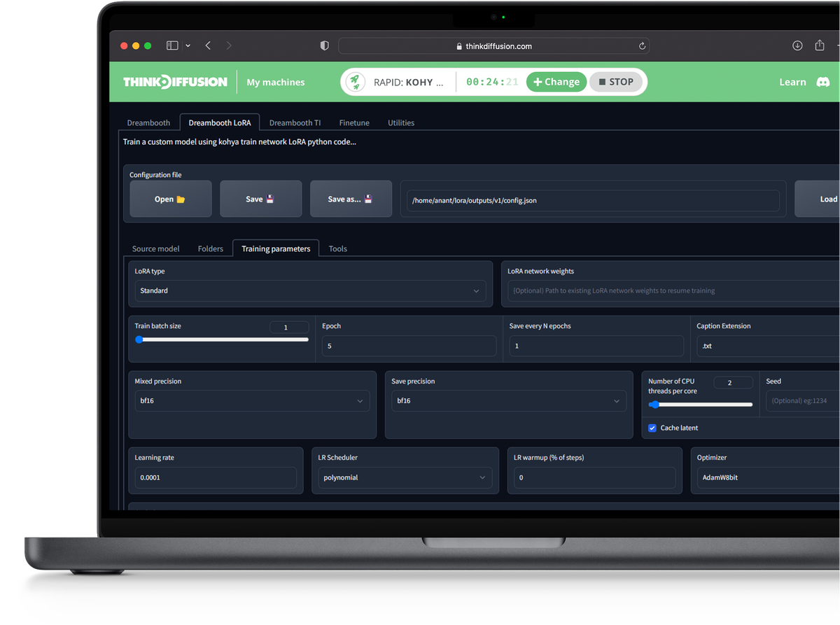Go back using the browser back arrow
This screenshot has height=625, width=840.
click(208, 45)
